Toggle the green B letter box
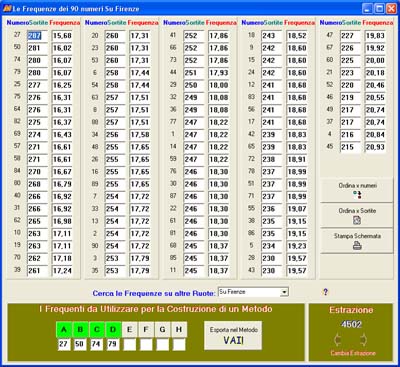Screen dimensions: 400x367 pyautogui.click(x=80, y=330)
